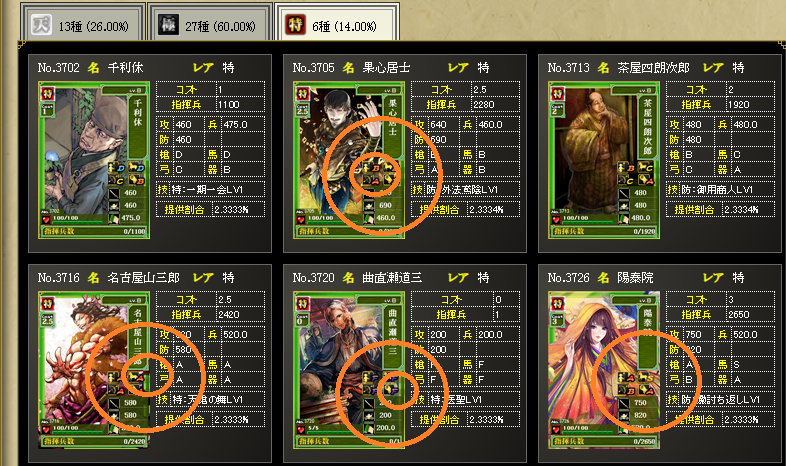
Task: Click the 特 rarity badge on 曲直瀬道三 card
Action: [x=302, y=304]
